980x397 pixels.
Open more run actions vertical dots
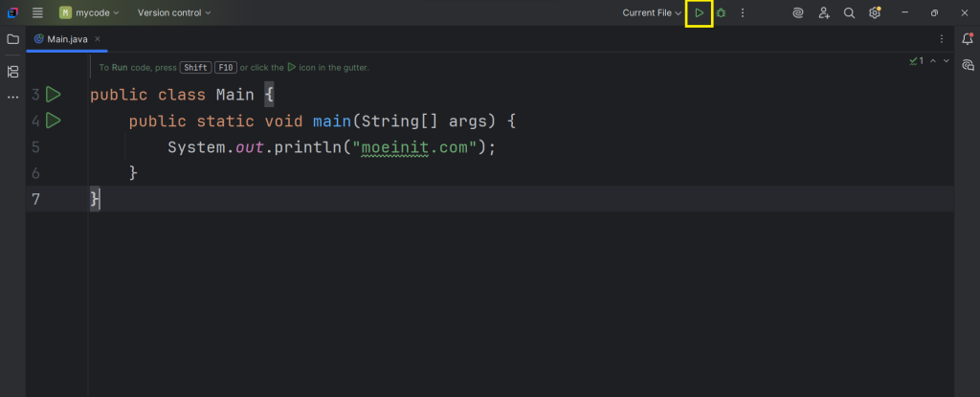click(743, 12)
